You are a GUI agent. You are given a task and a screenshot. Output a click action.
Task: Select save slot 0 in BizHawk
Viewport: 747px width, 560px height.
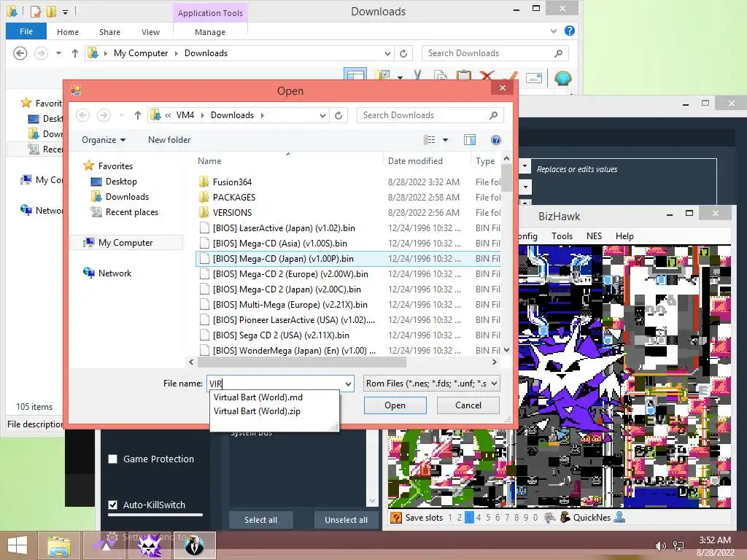click(x=535, y=517)
